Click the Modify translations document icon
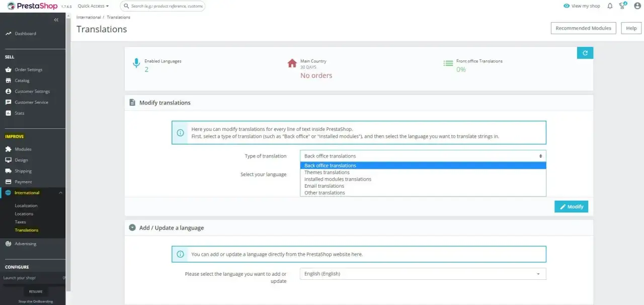Viewport: 644px width, 305px height. click(132, 103)
